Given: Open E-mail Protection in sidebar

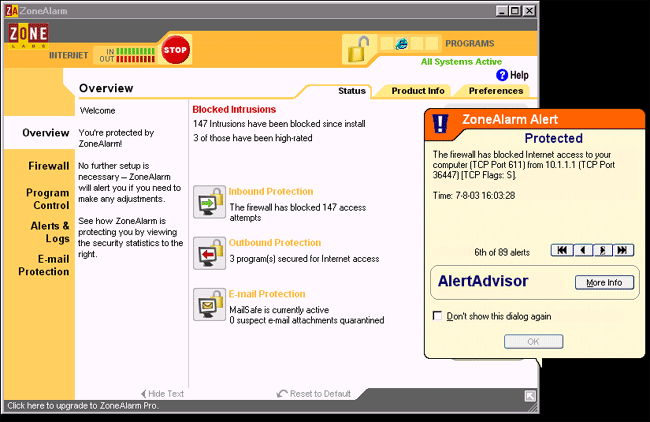Looking at the screenshot, I should [44, 265].
